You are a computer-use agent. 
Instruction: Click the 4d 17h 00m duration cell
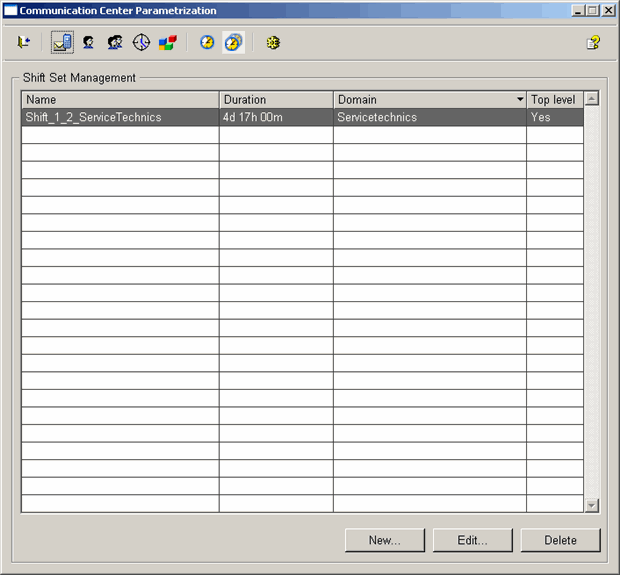[x=276, y=117]
